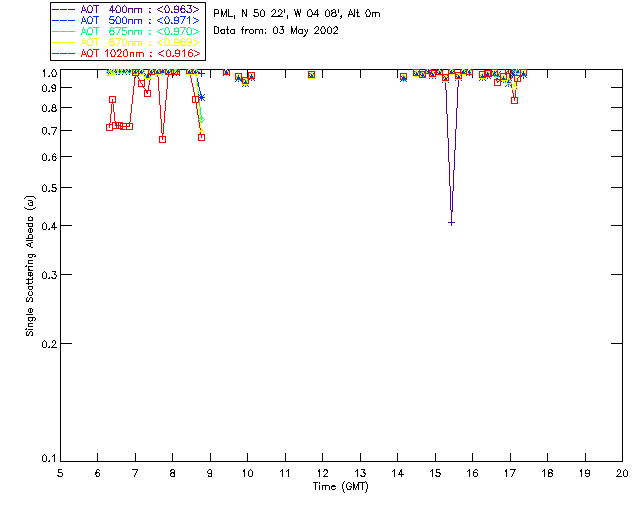Click the 'Time (GMT)' axis label
This screenshot has height=512, width=640.
[340, 487]
